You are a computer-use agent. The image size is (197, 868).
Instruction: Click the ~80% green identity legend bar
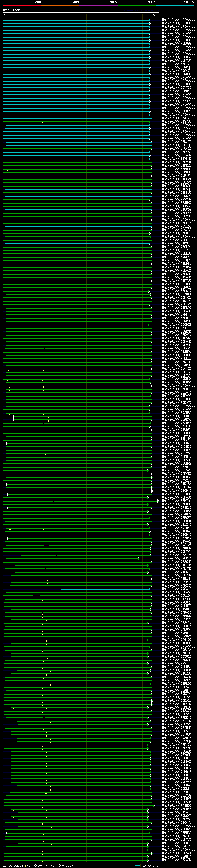coord(136,6)
